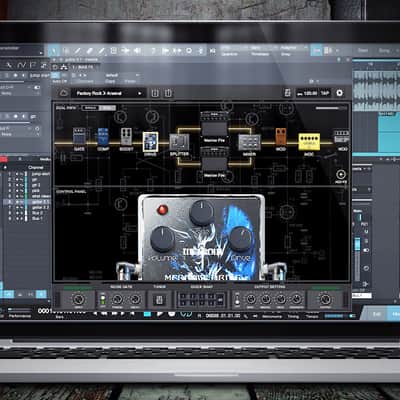Select the Paint tool in the toolbar
This screenshot has height=400, width=400.
coord(101,51)
